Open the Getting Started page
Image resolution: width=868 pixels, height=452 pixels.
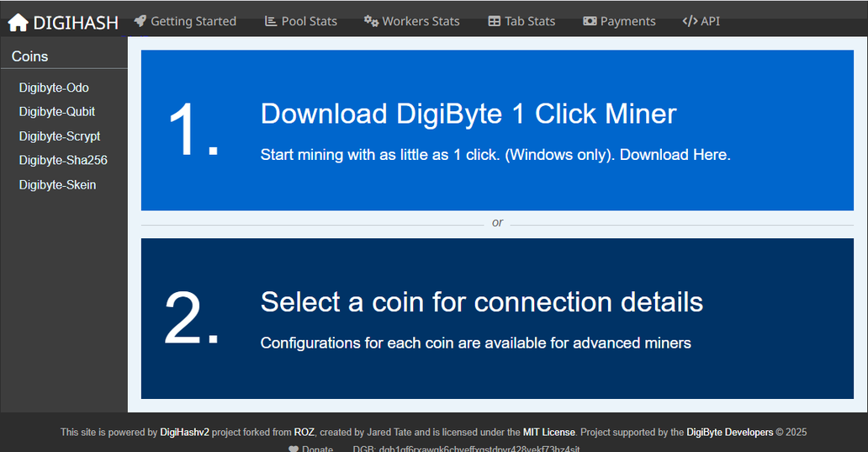point(185,21)
